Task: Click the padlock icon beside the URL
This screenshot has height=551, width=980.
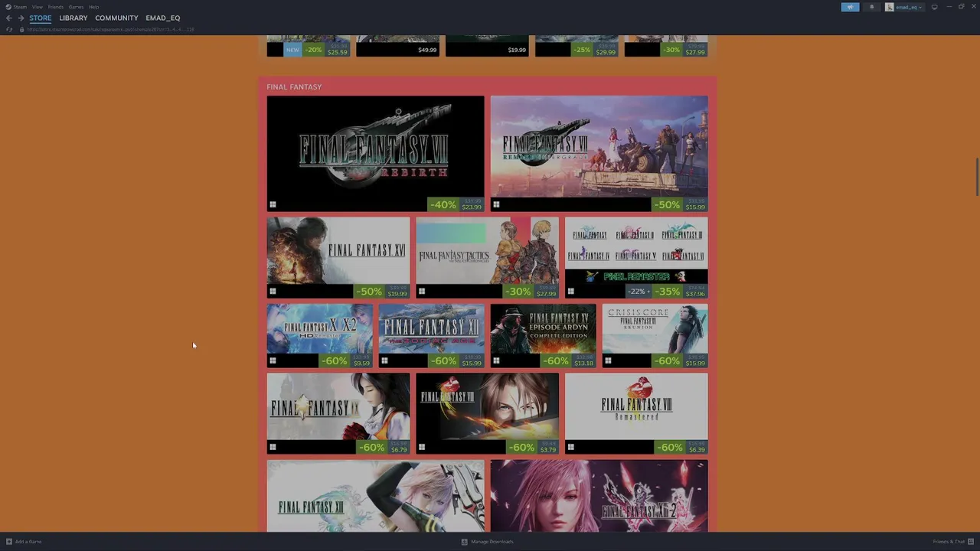Action: tap(21, 29)
